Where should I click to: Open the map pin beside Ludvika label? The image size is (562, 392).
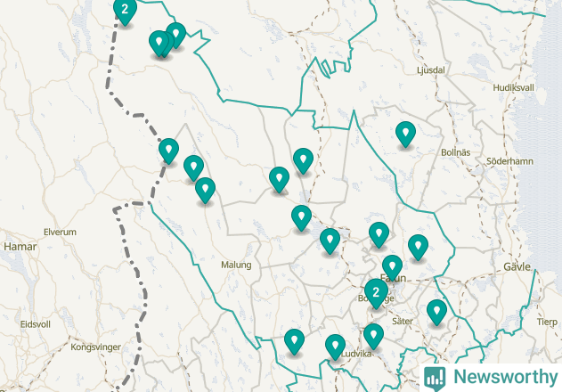pyautogui.click(x=335, y=347)
